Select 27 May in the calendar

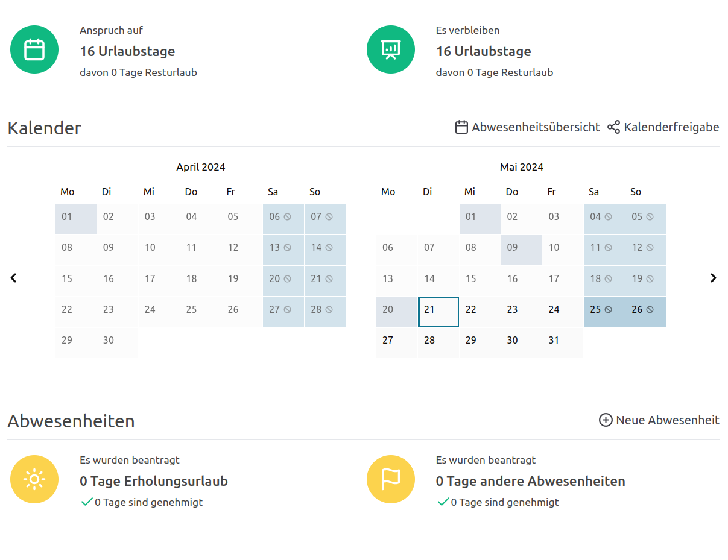point(397,342)
